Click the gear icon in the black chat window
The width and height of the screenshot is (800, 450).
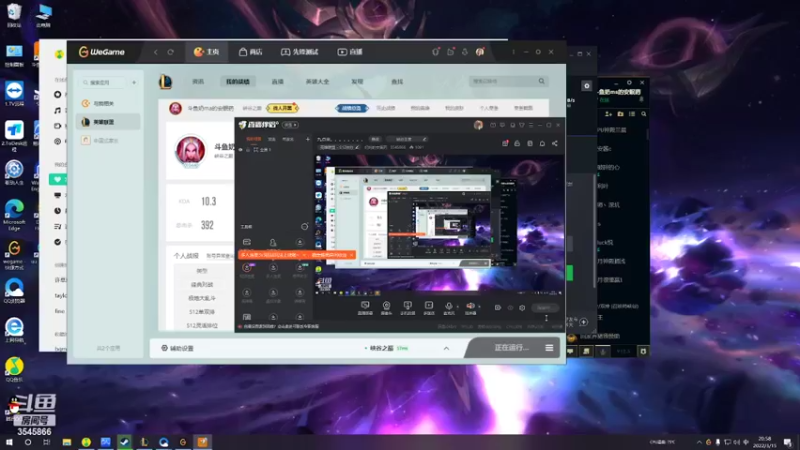coord(587,86)
